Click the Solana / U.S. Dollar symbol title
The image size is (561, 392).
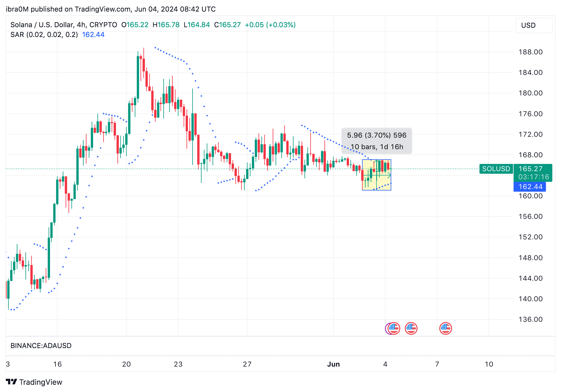[64, 25]
